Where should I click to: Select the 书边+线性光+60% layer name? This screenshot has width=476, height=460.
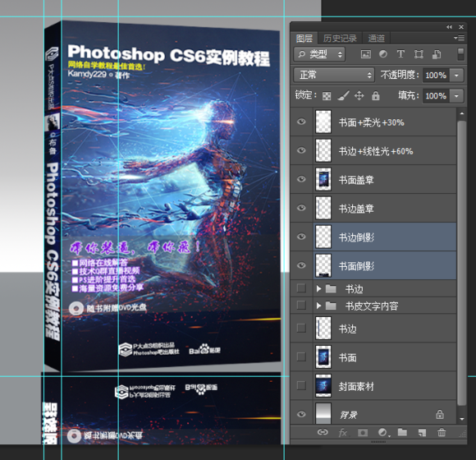376,151
